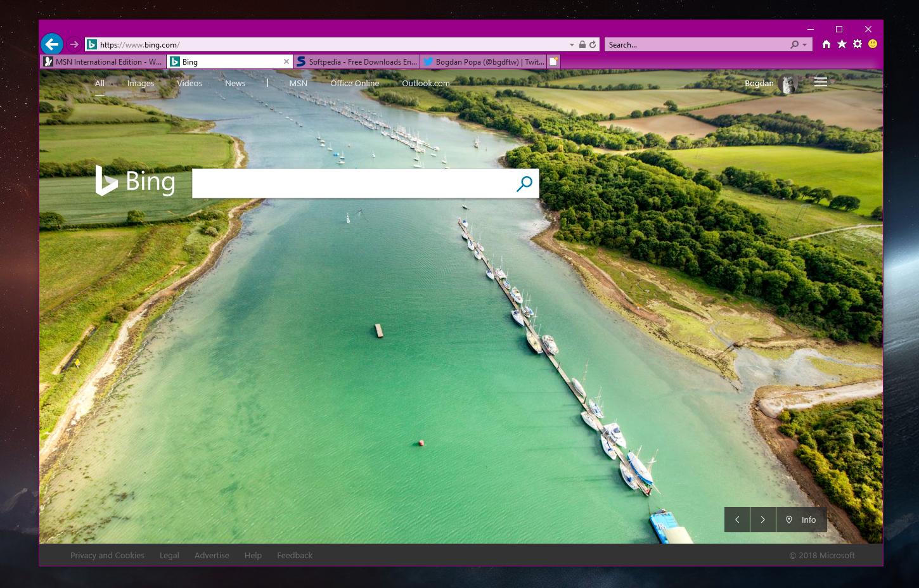Open the Office Online link

(355, 83)
